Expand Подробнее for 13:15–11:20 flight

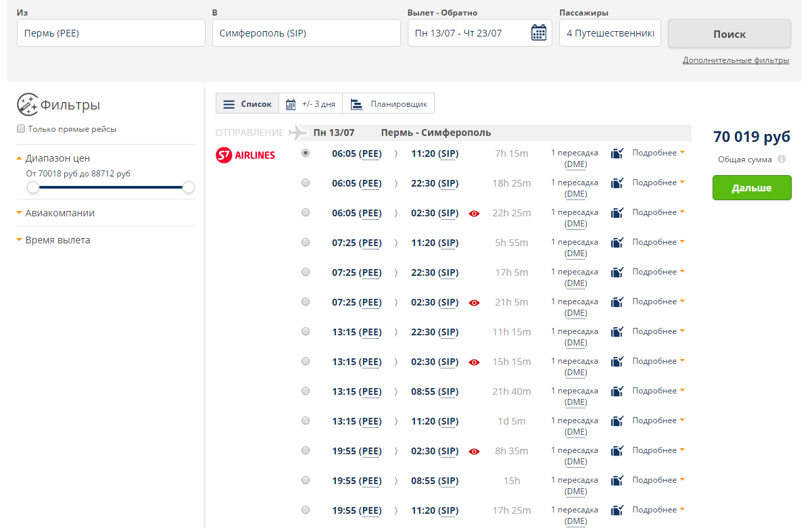(659, 421)
